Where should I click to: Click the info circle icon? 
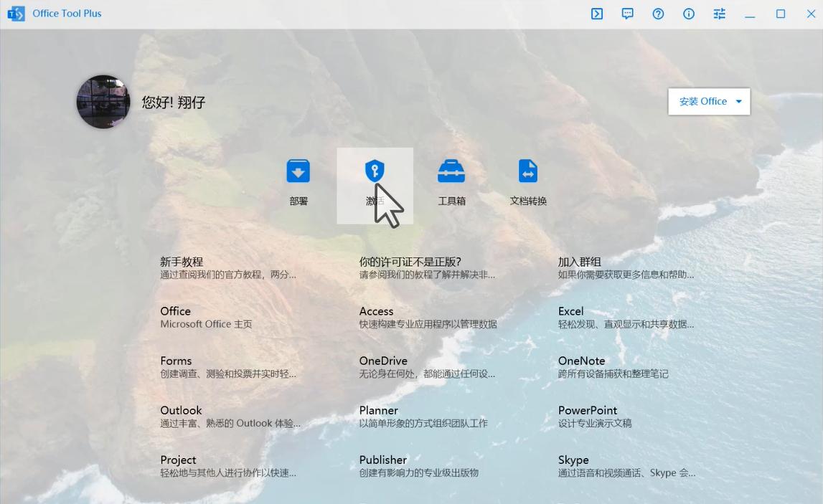[x=688, y=14]
